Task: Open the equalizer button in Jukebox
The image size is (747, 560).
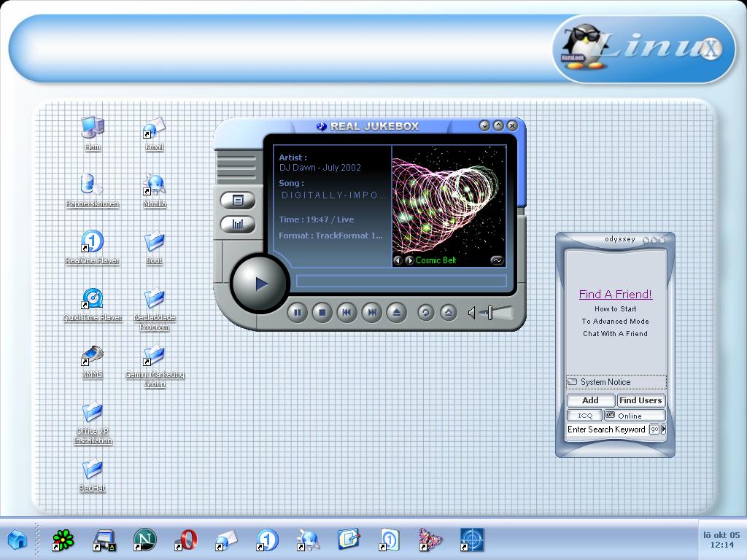Action: (238, 225)
